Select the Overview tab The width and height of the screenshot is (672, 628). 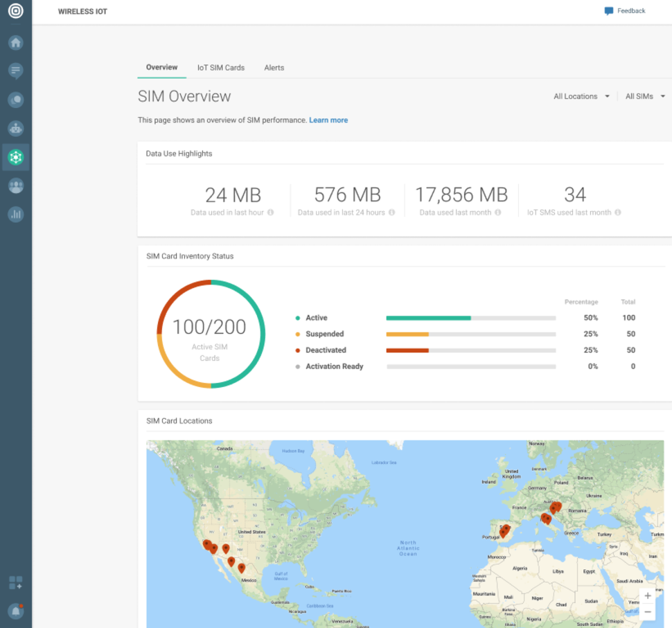[161, 67]
